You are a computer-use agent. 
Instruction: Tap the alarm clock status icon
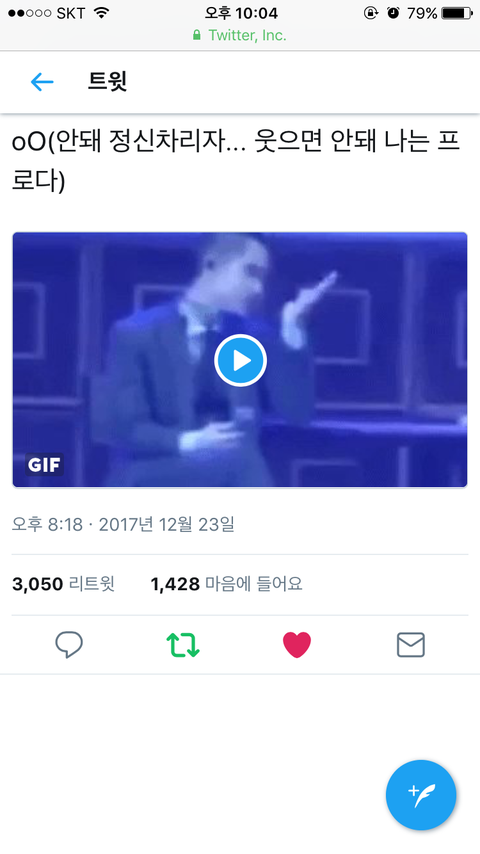coord(393,13)
